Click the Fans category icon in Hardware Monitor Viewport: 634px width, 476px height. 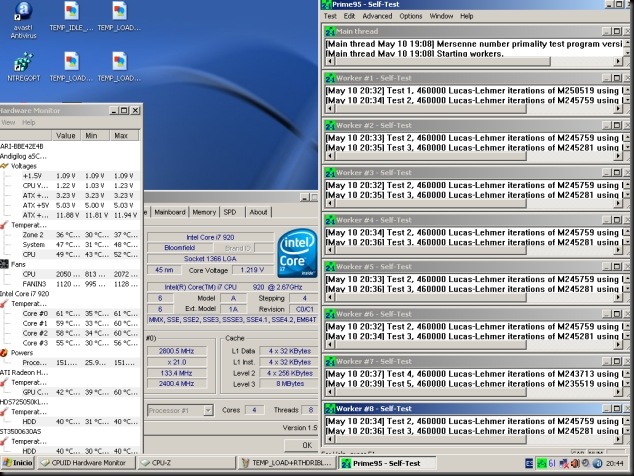click(4, 264)
